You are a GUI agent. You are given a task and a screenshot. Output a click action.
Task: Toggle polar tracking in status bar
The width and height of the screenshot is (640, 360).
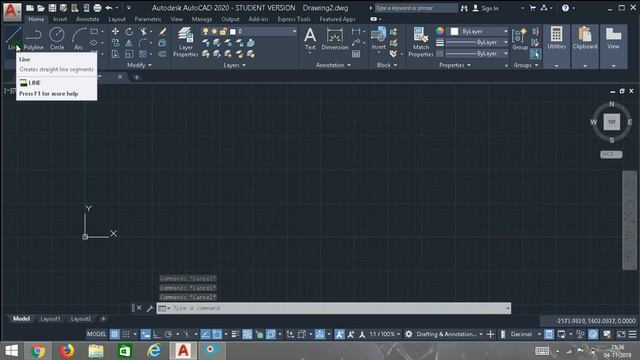pyautogui.click(x=168, y=334)
